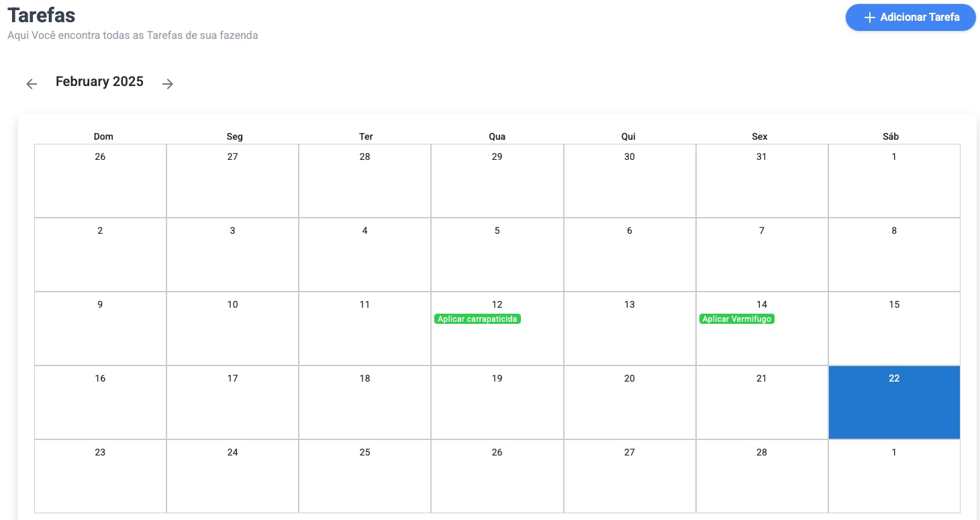Screen dimensions: 980x520
Task: Click the next month arrow
Action: tap(167, 83)
